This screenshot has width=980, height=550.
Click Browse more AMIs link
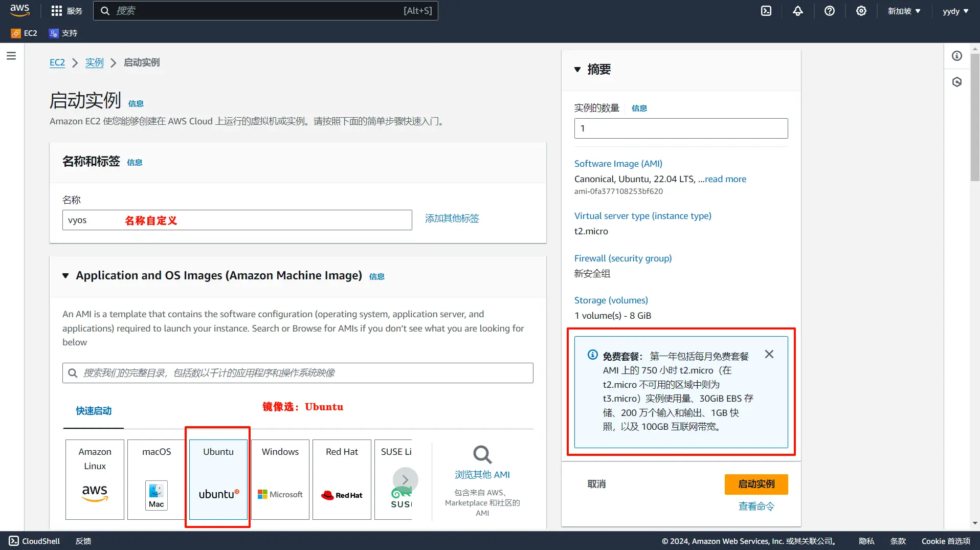(x=482, y=475)
